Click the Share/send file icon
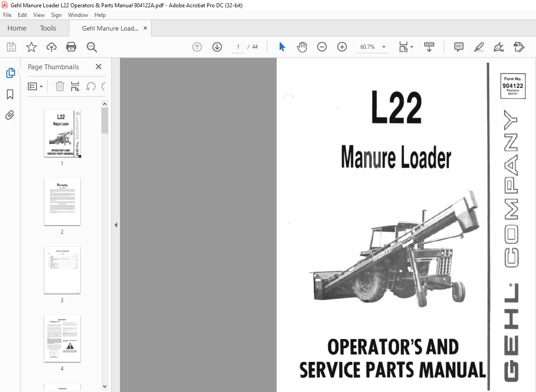 [x=519, y=47]
